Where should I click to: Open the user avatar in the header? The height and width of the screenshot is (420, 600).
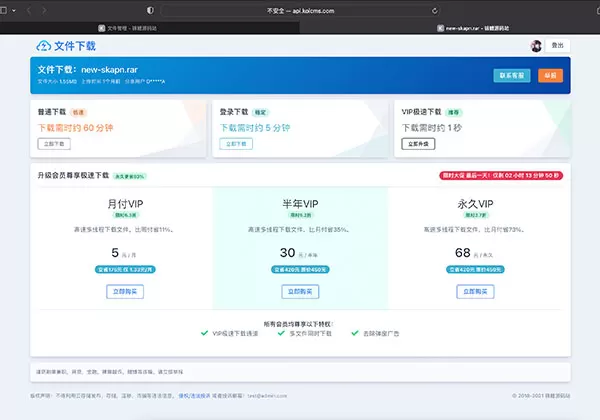pyautogui.click(x=536, y=46)
